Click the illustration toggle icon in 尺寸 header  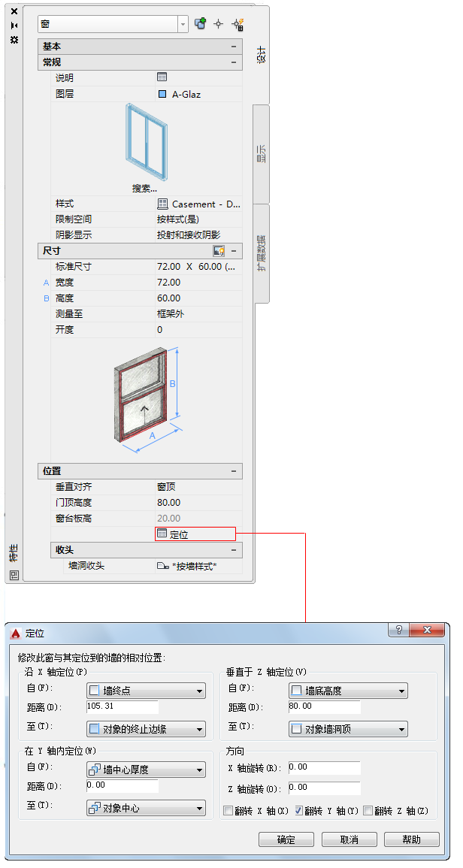click(219, 251)
